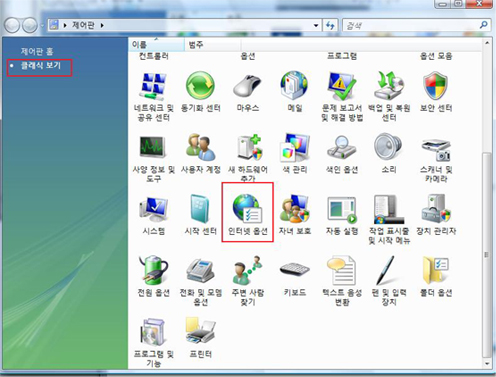Screen dimensions: 496x377
Task: Click the scrollbar up arrow
Action: pos(487,43)
